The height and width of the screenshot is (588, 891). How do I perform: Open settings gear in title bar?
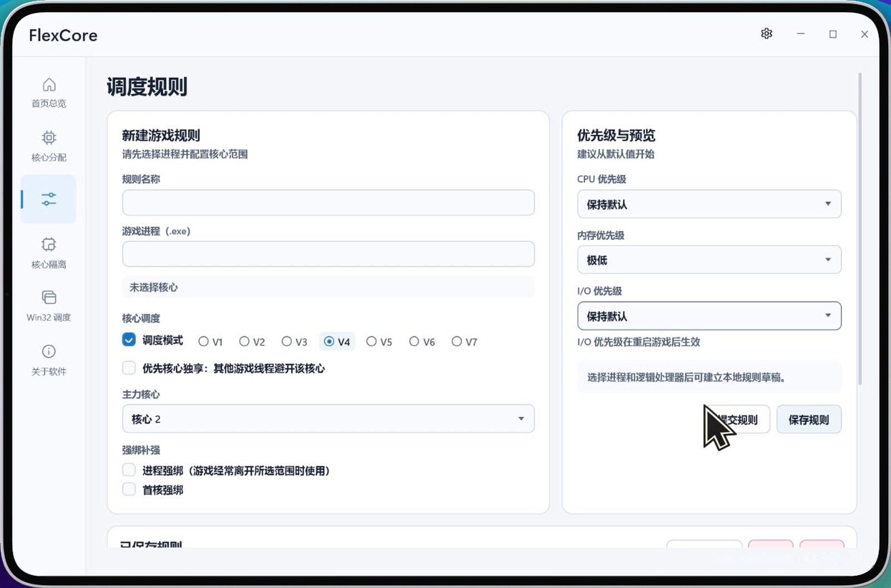coord(767,34)
